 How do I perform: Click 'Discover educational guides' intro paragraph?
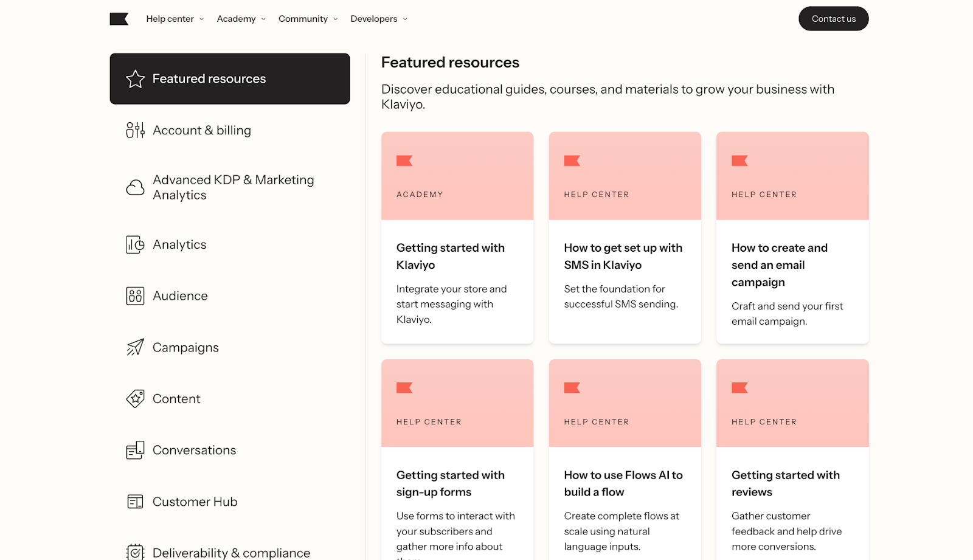(x=608, y=97)
